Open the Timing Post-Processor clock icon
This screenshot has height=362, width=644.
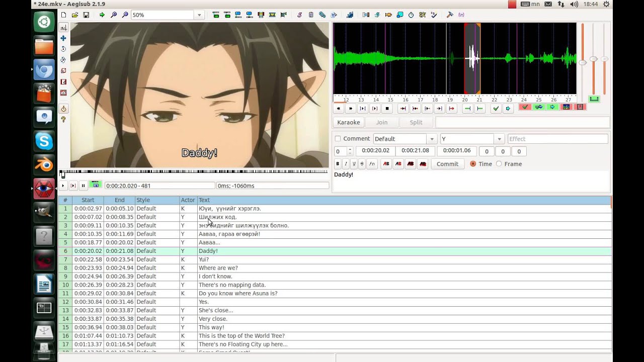pyautogui.click(x=411, y=15)
